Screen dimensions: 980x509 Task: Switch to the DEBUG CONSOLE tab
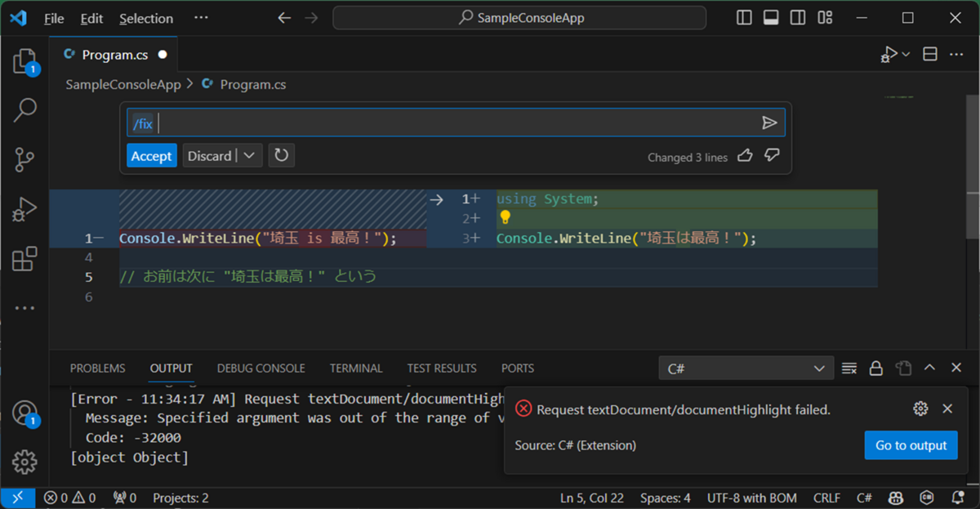[261, 368]
